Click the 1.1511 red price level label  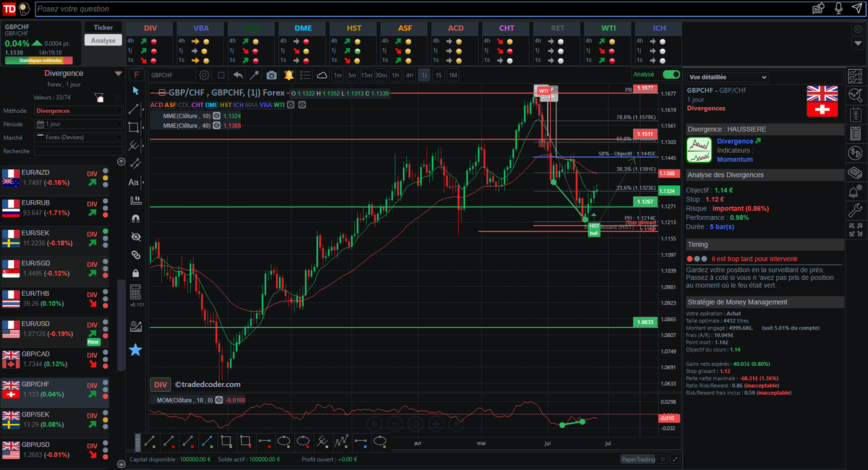(x=645, y=134)
